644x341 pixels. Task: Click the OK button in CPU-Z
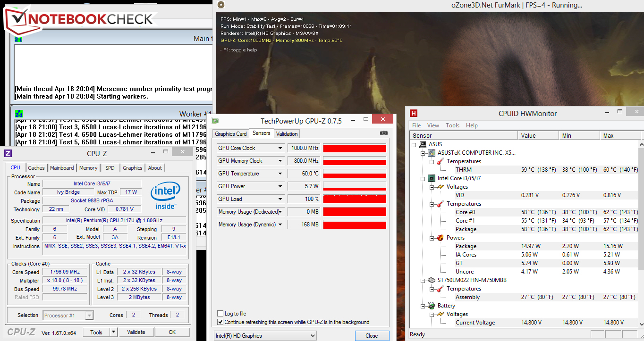[172, 332]
